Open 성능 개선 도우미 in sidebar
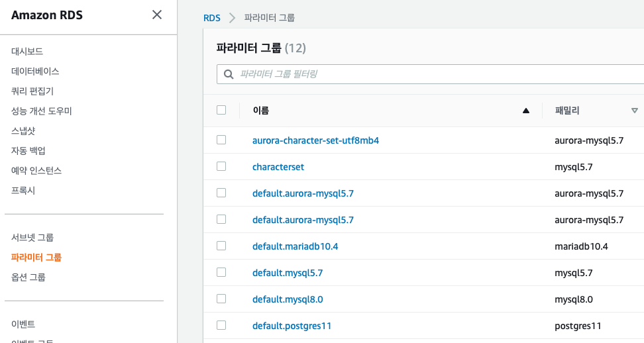This screenshot has width=644, height=343. (x=42, y=111)
